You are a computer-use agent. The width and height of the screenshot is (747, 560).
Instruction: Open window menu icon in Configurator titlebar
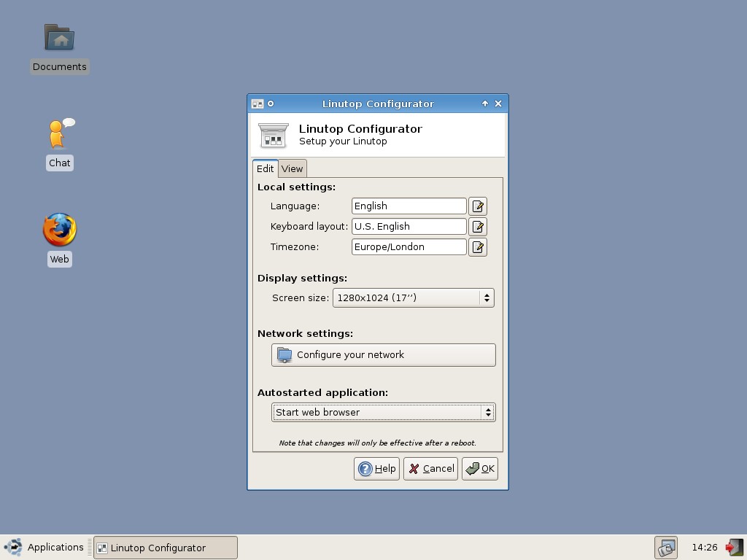click(x=258, y=104)
